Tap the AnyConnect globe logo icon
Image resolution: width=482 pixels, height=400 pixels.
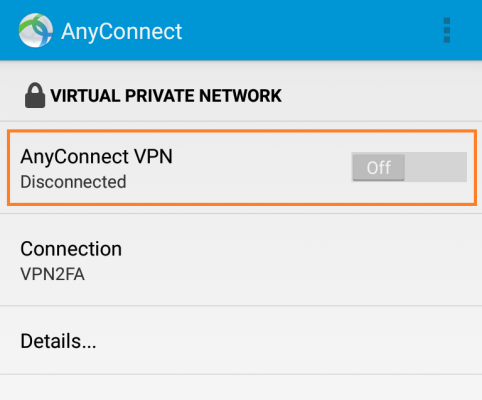(x=36, y=30)
